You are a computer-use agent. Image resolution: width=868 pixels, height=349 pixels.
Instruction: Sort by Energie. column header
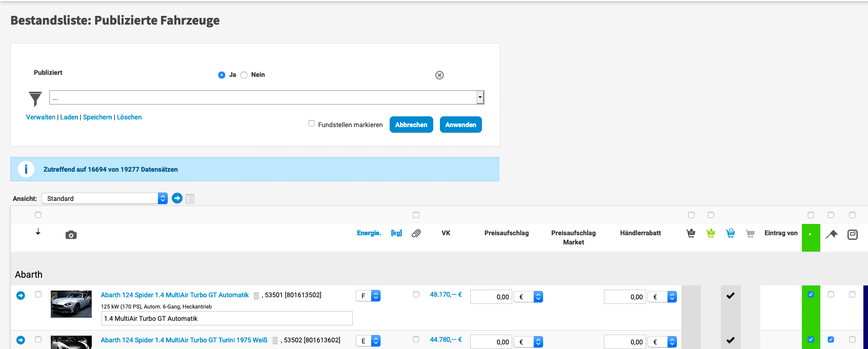tap(369, 233)
